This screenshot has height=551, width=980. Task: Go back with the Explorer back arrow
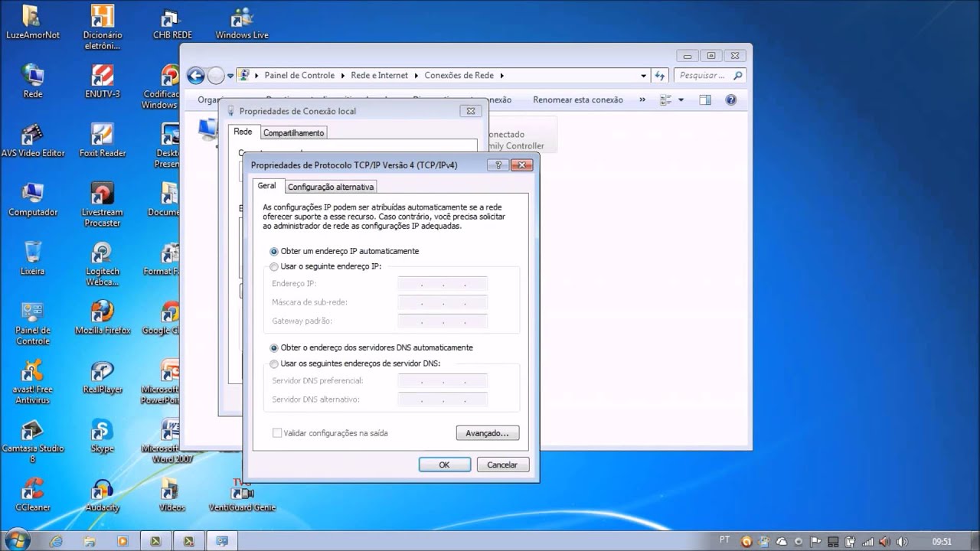[196, 75]
